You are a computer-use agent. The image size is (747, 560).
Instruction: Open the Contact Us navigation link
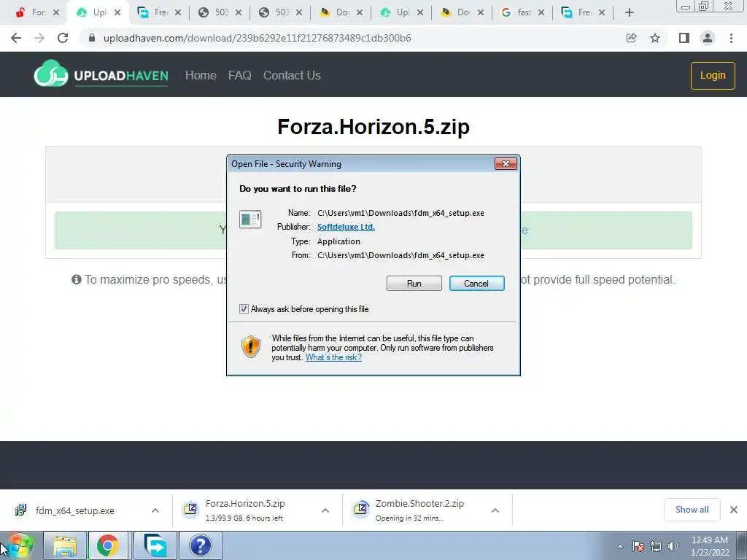pos(292,75)
